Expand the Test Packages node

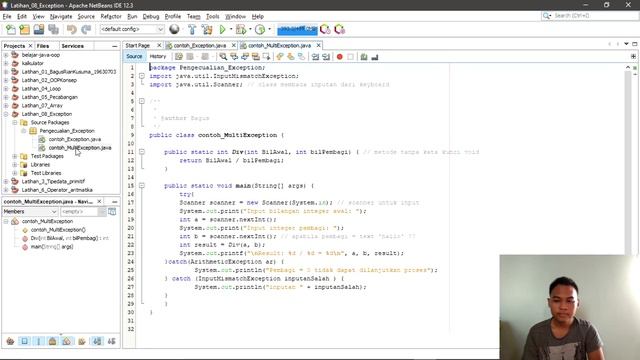tap(15, 156)
